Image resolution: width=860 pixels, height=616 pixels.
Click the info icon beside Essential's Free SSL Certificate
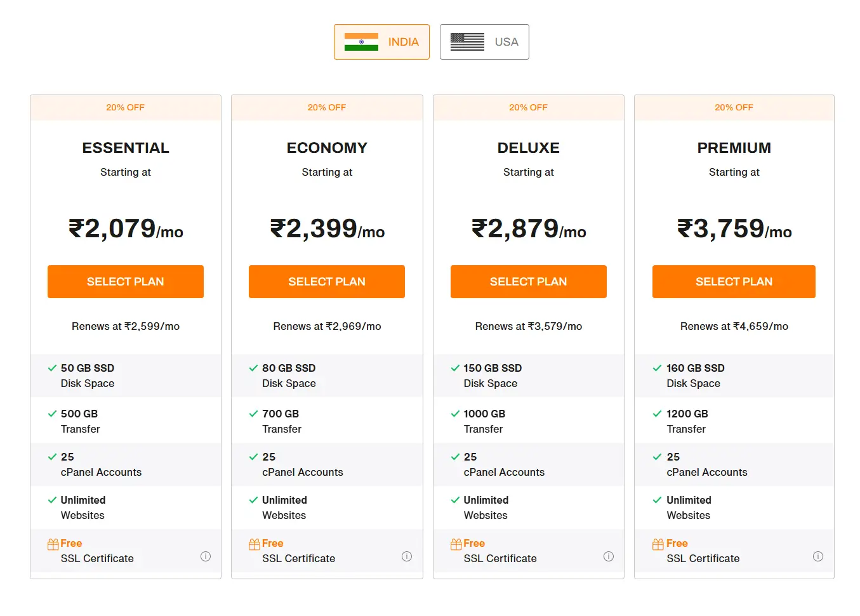[x=205, y=556]
